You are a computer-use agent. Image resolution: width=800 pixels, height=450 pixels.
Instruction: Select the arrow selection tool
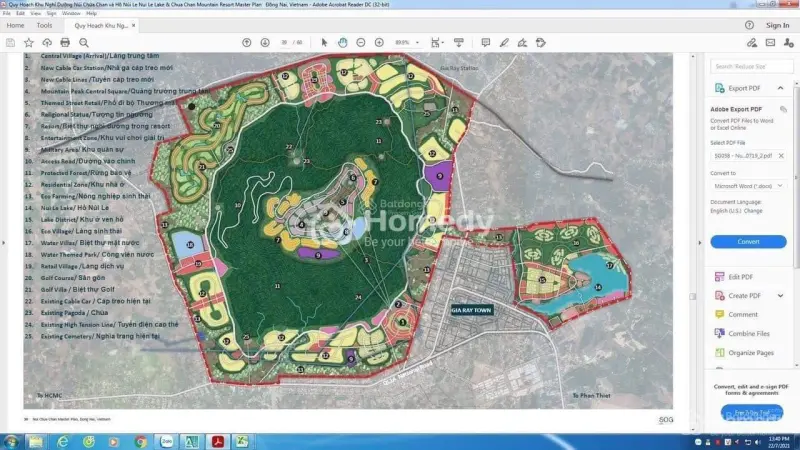click(324, 42)
